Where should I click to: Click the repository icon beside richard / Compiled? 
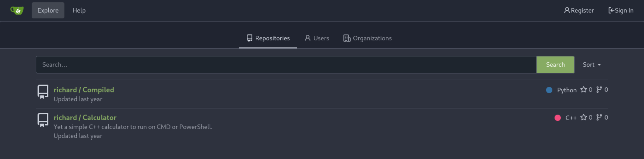(x=43, y=92)
